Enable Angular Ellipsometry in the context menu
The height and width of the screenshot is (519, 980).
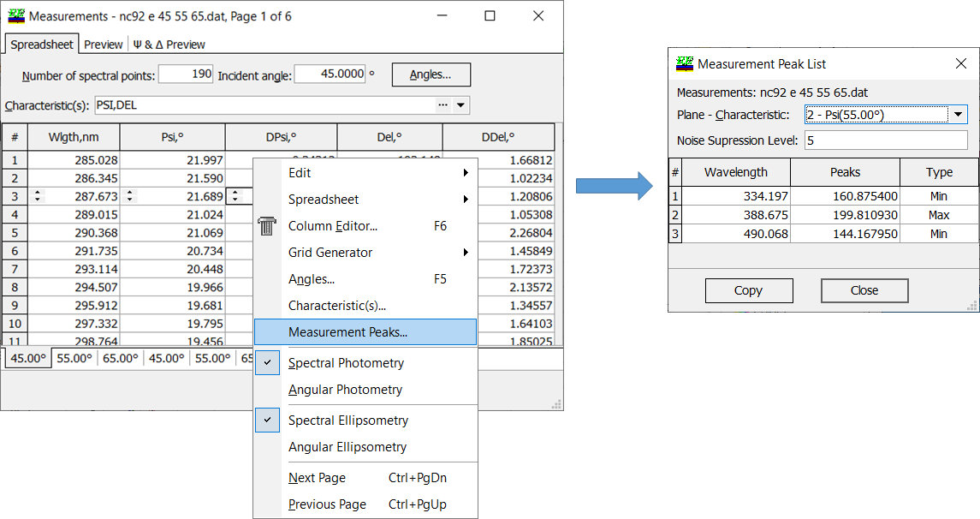click(365, 447)
